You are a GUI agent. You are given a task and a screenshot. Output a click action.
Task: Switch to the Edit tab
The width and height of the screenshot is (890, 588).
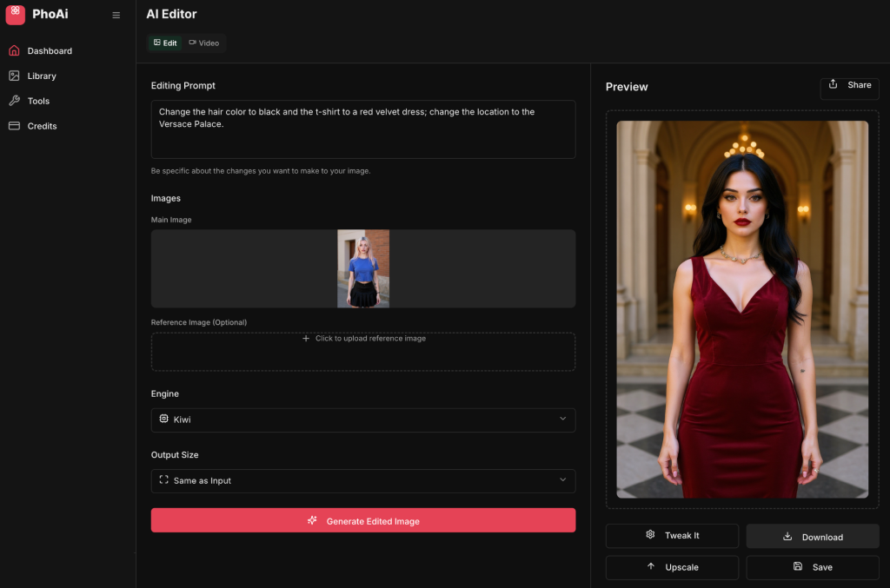pos(165,43)
